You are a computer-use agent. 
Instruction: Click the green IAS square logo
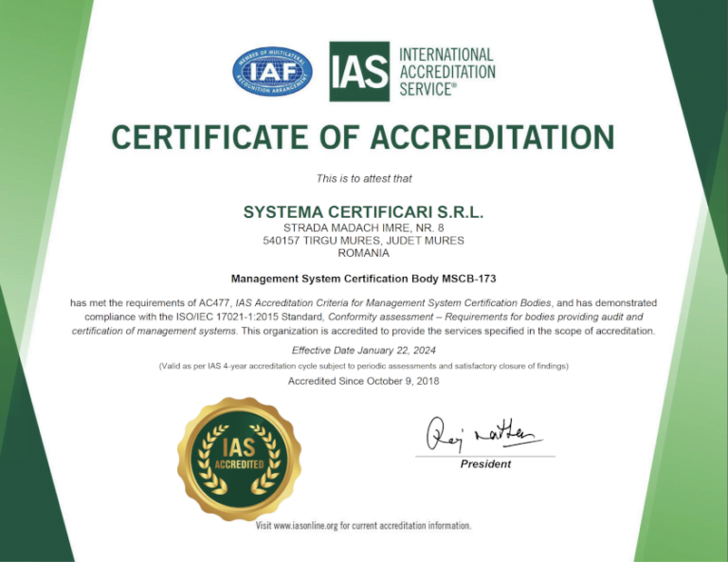[359, 71]
